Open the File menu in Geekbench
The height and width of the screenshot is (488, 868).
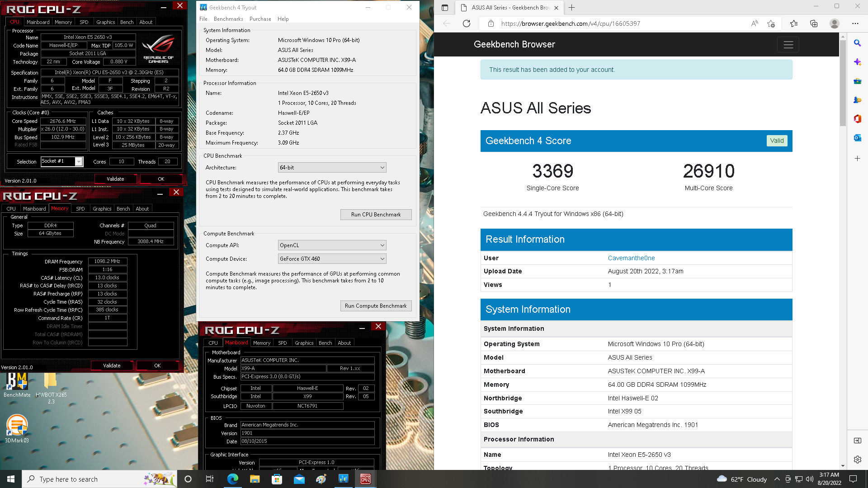pos(203,19)
